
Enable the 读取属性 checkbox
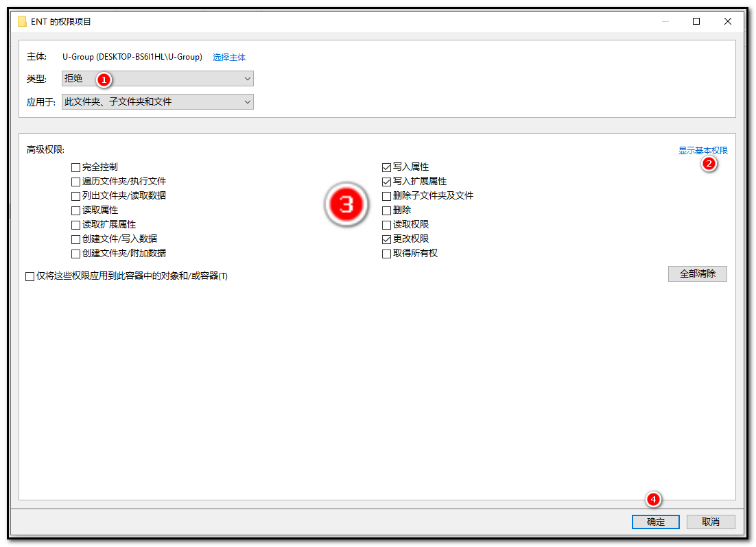tap(76, 210)
